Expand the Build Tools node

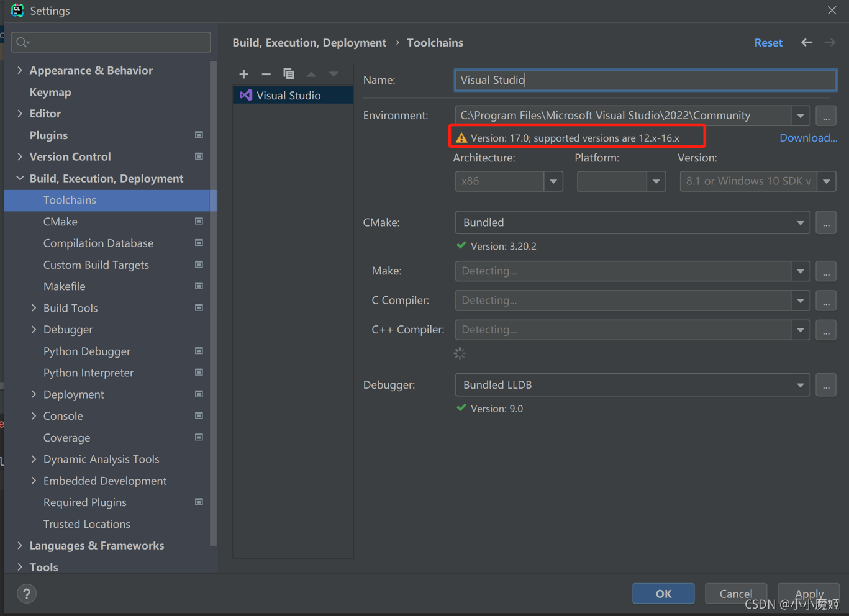[34, 308]
